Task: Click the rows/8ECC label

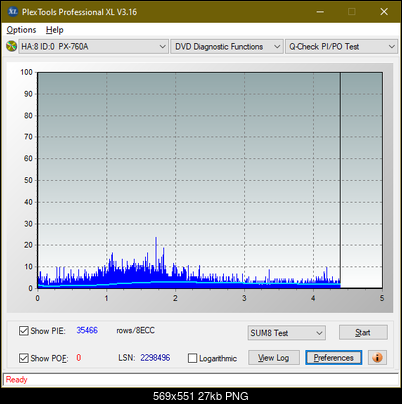Action: coord(135,330)
